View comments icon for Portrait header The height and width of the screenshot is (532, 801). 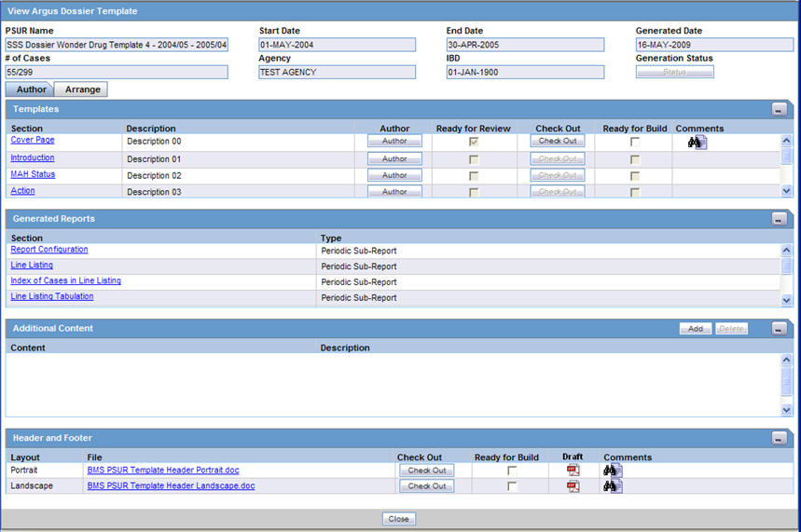613,471
